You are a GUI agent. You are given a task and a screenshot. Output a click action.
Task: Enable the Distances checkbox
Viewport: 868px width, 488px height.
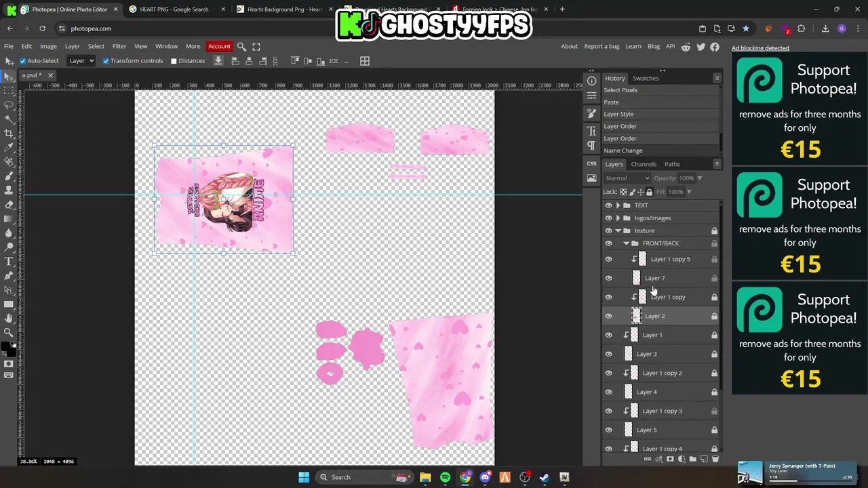[174, 61]
